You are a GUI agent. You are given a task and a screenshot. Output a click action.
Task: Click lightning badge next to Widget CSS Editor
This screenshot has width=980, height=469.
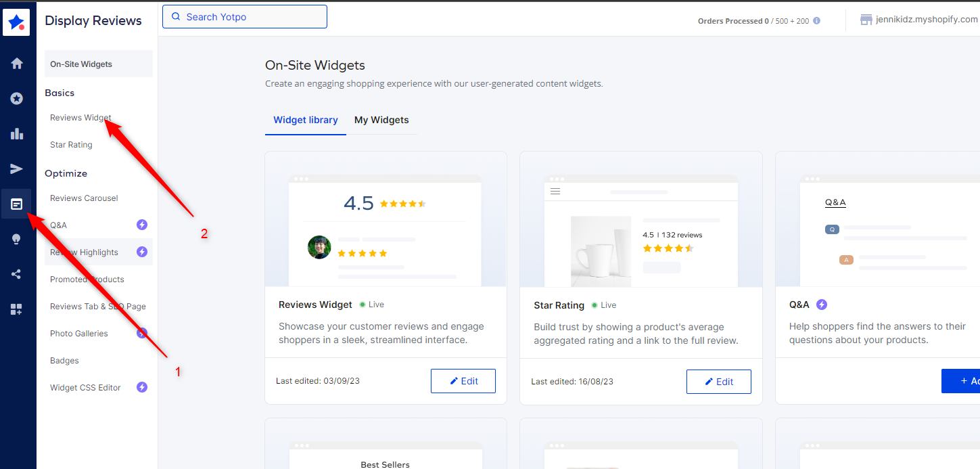tap(142, 387)
